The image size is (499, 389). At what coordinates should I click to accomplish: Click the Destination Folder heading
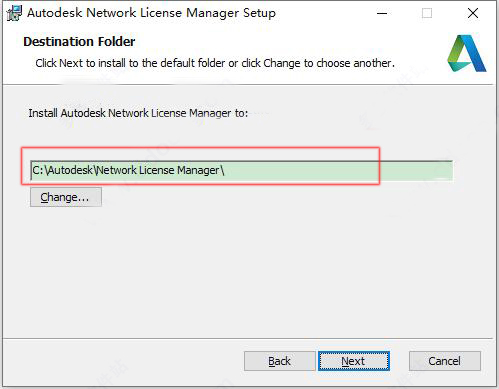[79, 42]
